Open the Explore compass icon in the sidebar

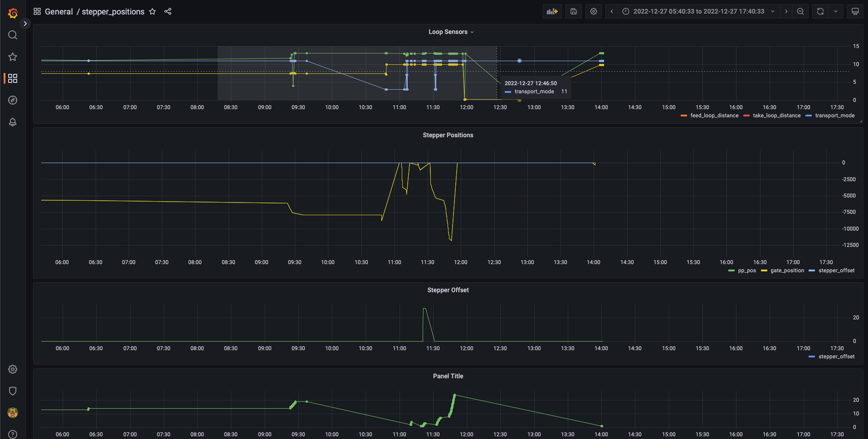(12, 100)
